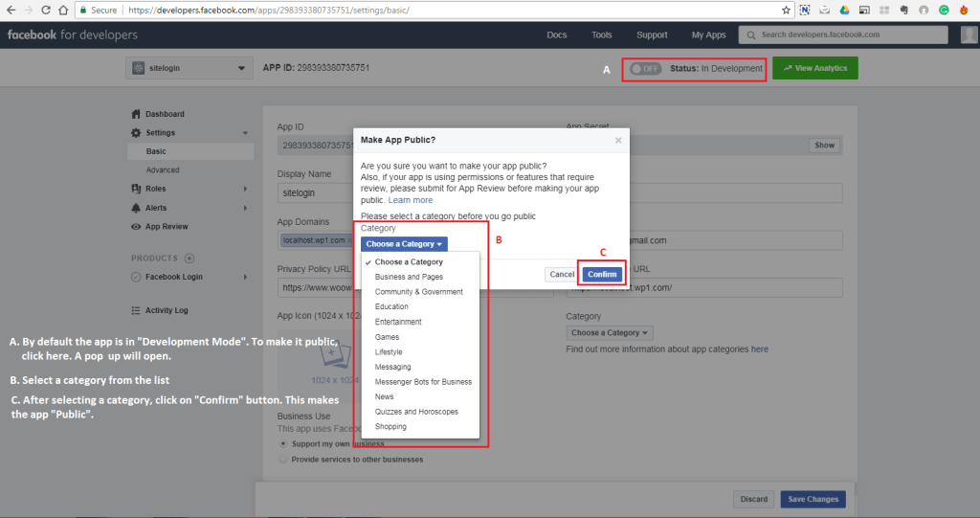Viewport: 980px width, 518px height.
Task: Cancel the Make App Public dialog
Action: [561, 274]
